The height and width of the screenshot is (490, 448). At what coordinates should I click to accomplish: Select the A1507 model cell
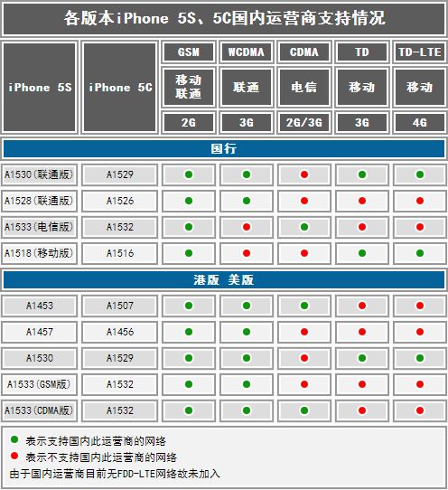pyautogui.click(x=120, y=306)
